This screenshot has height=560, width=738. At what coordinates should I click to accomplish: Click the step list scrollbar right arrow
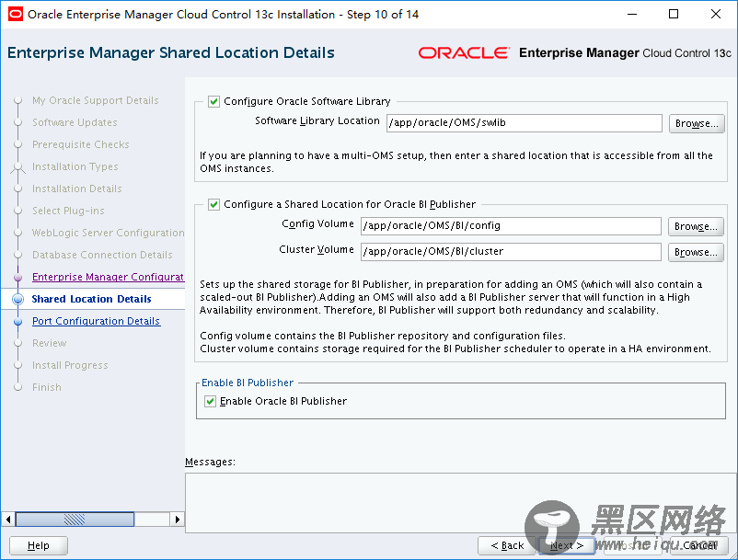pos(177,520)
